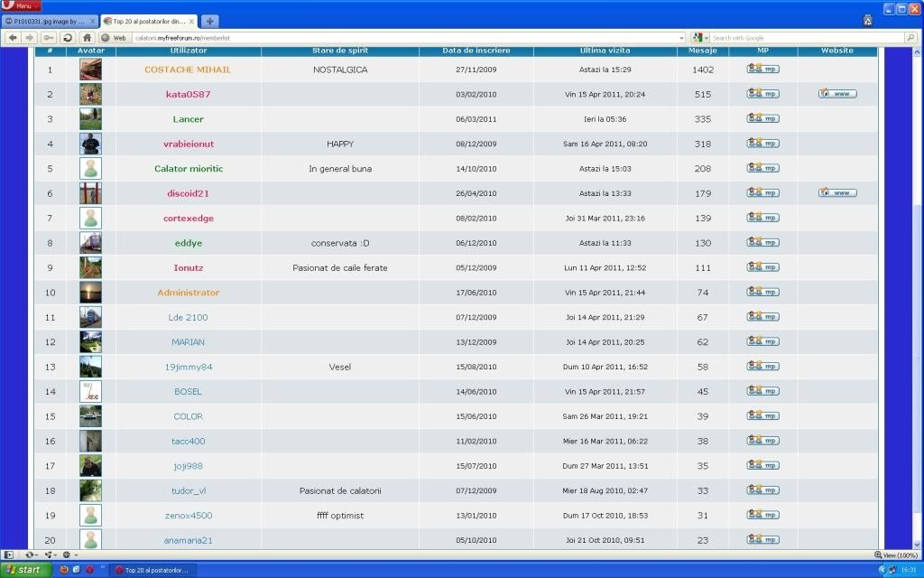Click the Mesaje column header
This screenshot has height=578, width=924.
pos(702,51)
